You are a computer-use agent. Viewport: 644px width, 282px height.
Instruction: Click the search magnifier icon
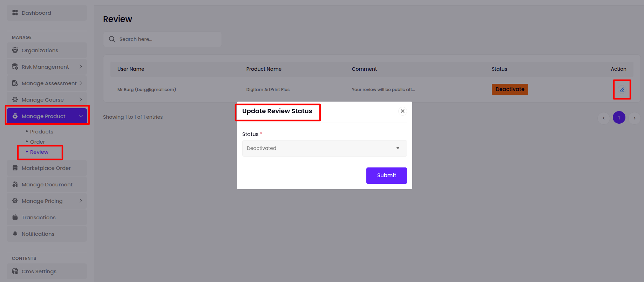coord(112,39)
